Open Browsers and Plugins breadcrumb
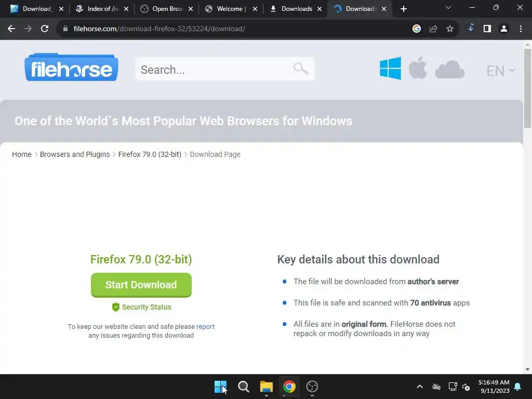The width and height of the screenshot is (532, 399). [x=75, y=154]
